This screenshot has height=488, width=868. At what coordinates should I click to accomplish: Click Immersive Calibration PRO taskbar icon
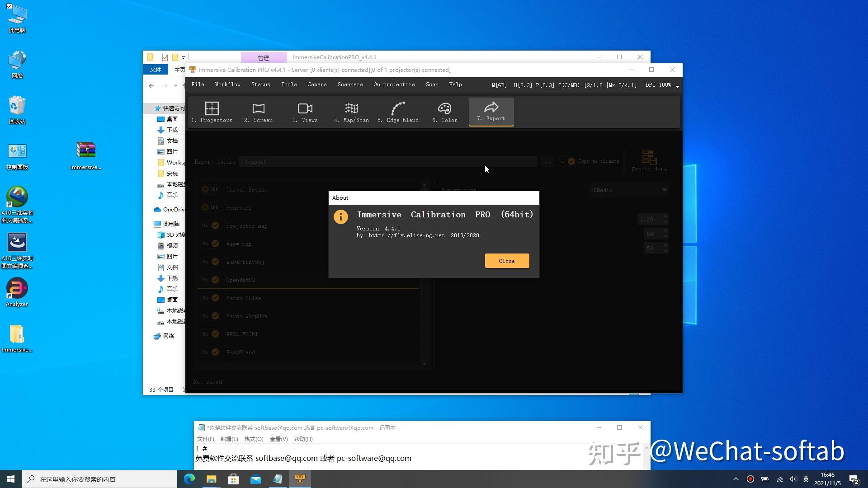tap(300, 479)
